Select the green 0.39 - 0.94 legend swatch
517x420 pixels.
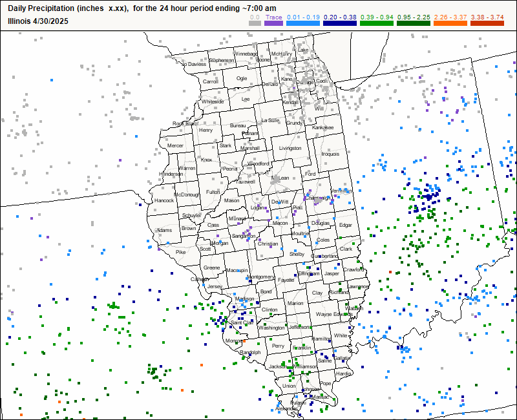tap(377, 23)
